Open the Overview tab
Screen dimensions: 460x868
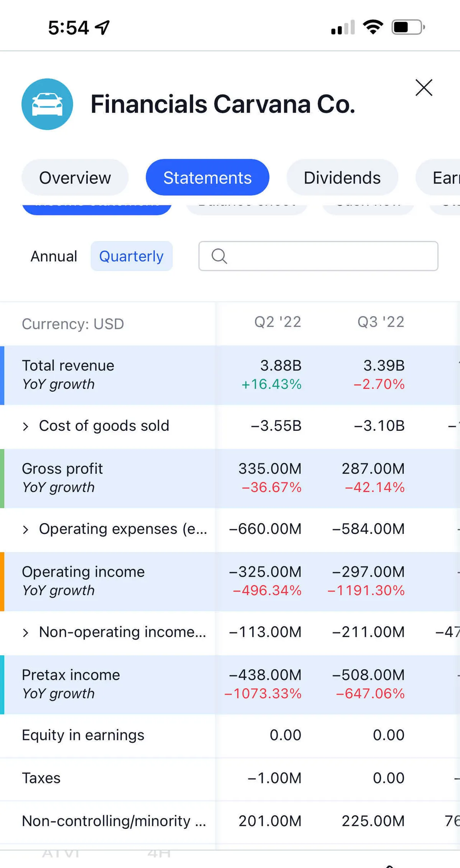coord(75,178)
